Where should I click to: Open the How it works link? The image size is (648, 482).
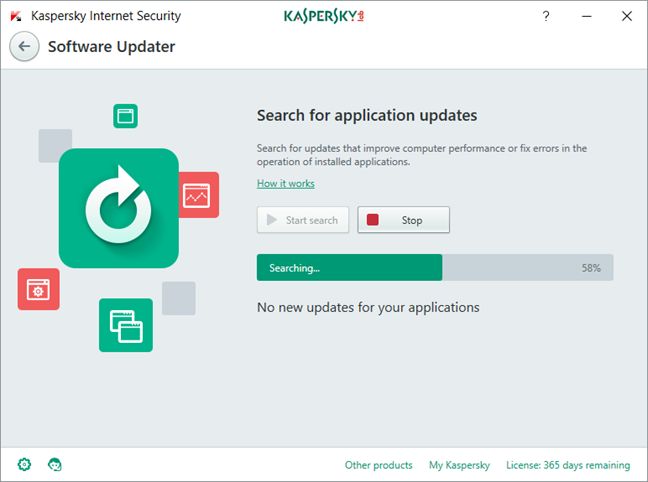pyautogui.click(x=286, y=184)
